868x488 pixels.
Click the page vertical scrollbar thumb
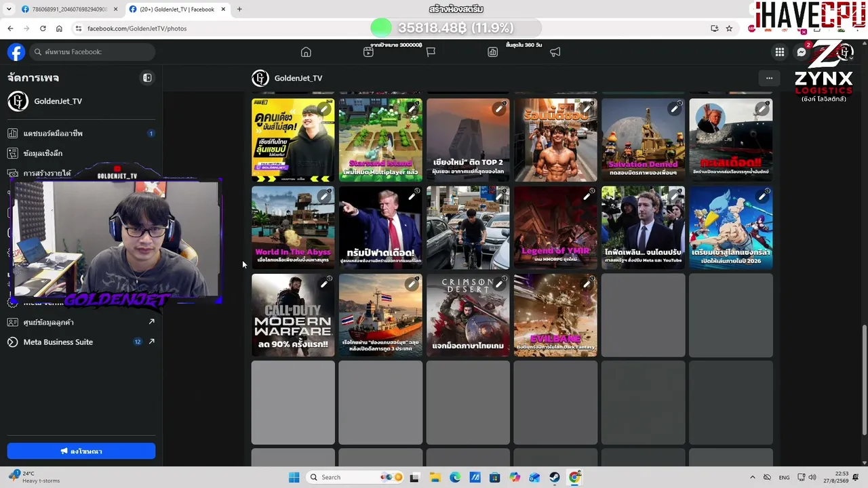point(864,380)
